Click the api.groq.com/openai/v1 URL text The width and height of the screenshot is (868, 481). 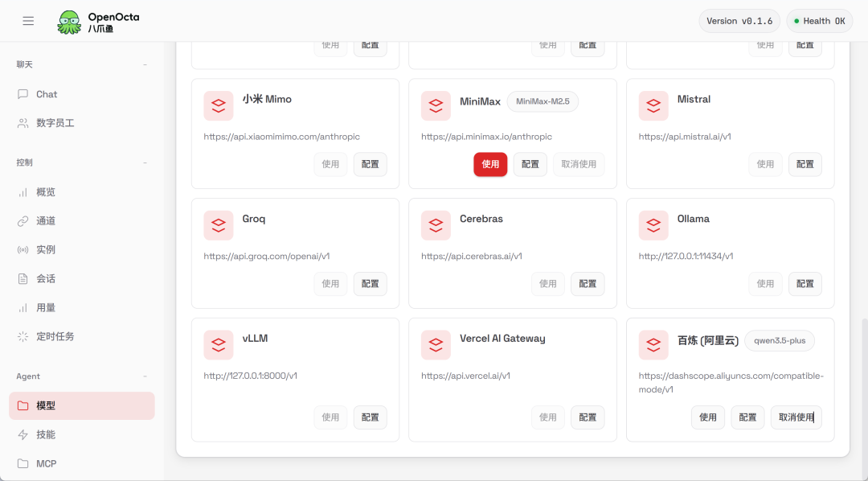coord(267,256)
